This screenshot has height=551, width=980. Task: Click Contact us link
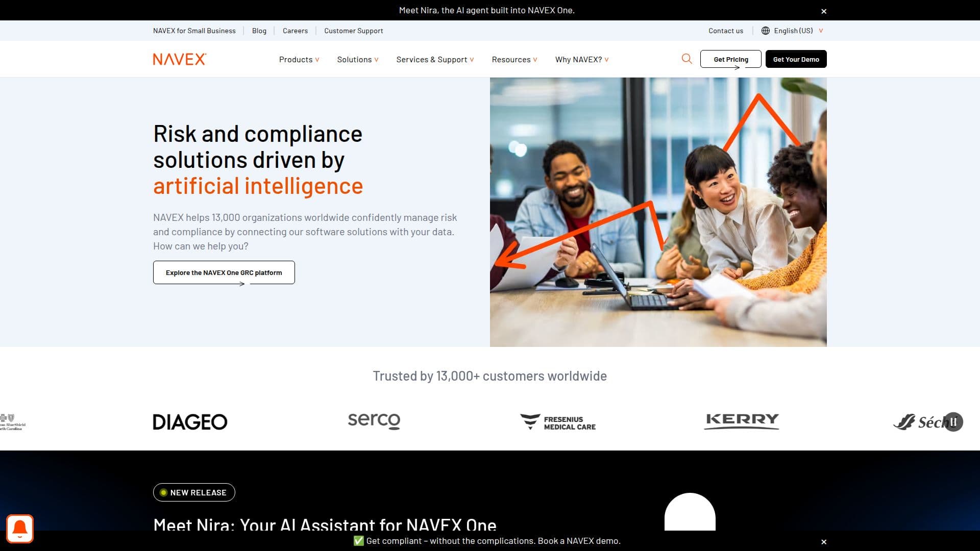726,31
